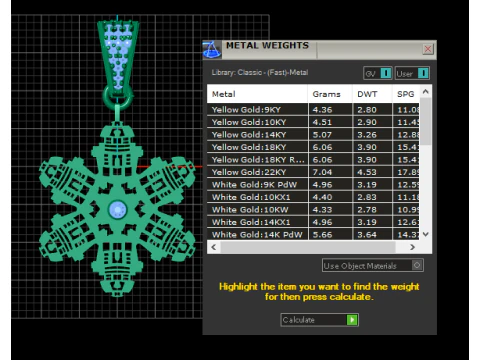Click the Library: Classic (Fast)-Metal label
This screenshot has width=480, height=360.
(x=260, y=72)
